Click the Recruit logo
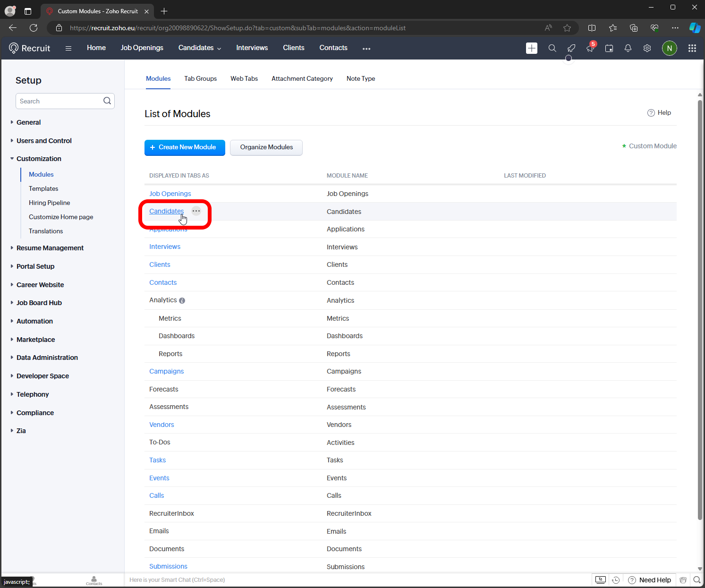705x588 pixels. pos(29,48)
